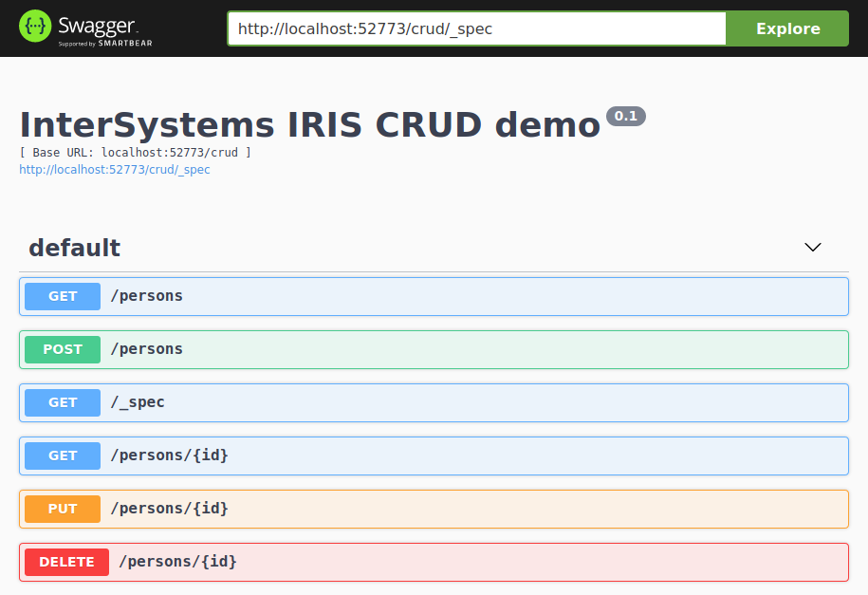
Task: Click the 0.1 version badge
Action: [625, 116]
